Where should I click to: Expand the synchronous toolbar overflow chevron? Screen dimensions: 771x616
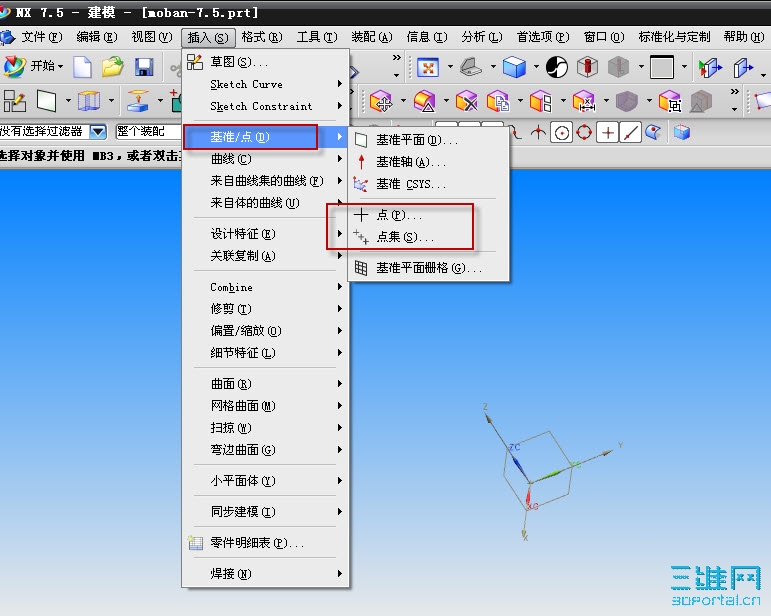click(734, 91)
